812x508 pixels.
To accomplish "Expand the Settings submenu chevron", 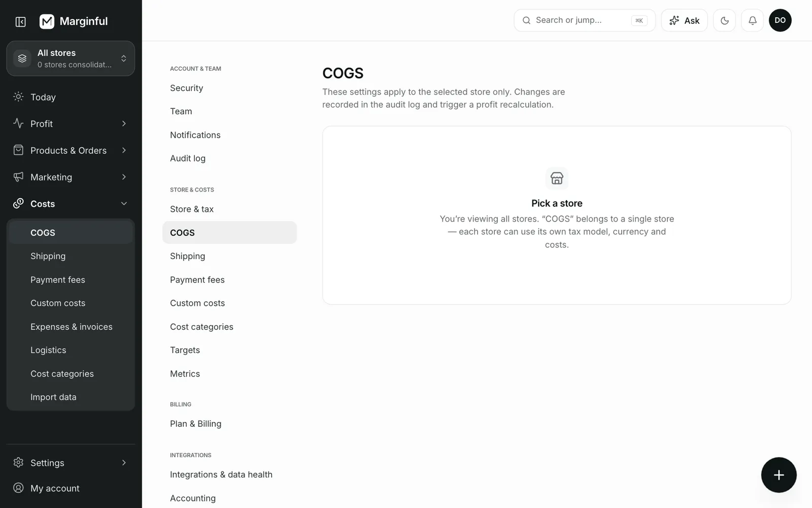I will click(x=124, y=462).
